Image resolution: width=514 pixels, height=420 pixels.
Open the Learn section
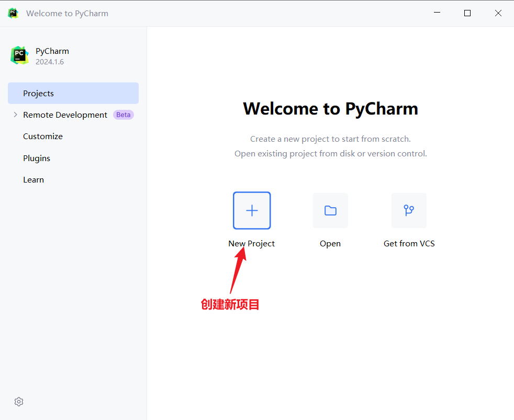[33, 179]
